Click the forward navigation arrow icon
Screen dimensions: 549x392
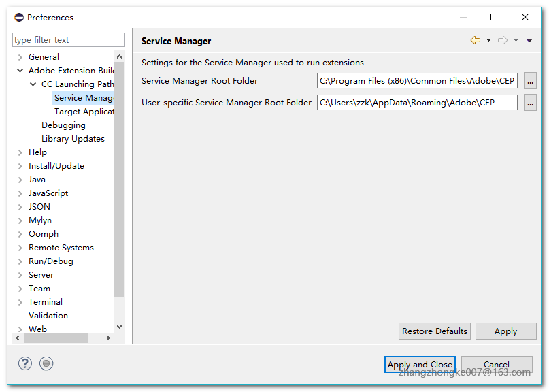point(503,41)
